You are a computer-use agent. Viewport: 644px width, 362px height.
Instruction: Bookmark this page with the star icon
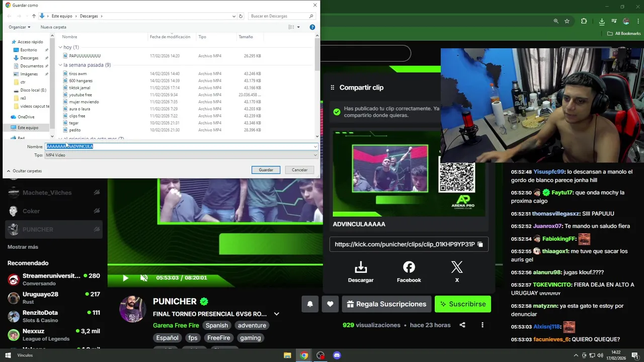pos(567,21)
